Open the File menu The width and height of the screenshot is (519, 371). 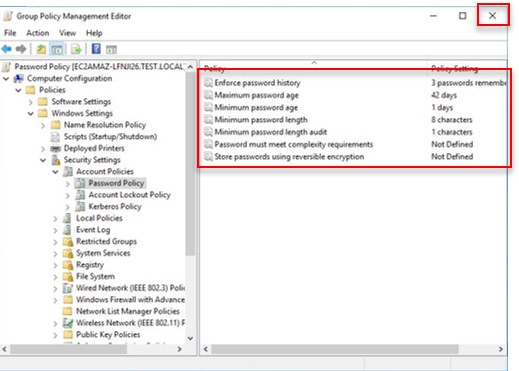(10, 33)
